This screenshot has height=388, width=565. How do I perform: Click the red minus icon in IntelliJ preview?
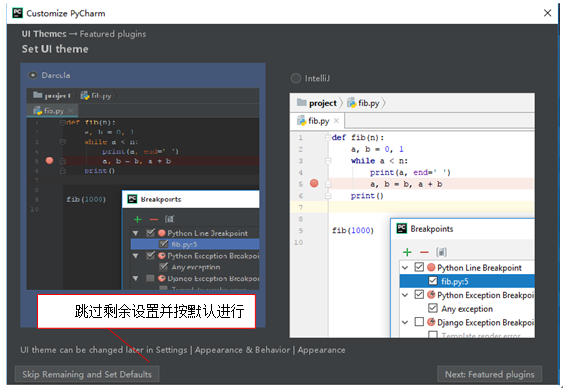click(x=424, y=252)
